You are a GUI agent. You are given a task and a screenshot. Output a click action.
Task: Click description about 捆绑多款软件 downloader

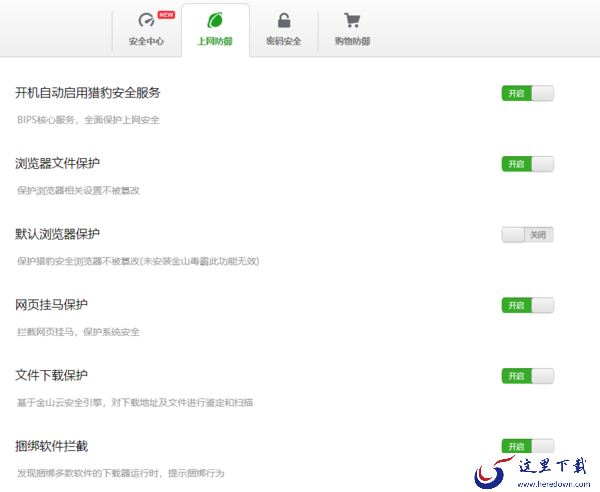[x=121, y=473]
